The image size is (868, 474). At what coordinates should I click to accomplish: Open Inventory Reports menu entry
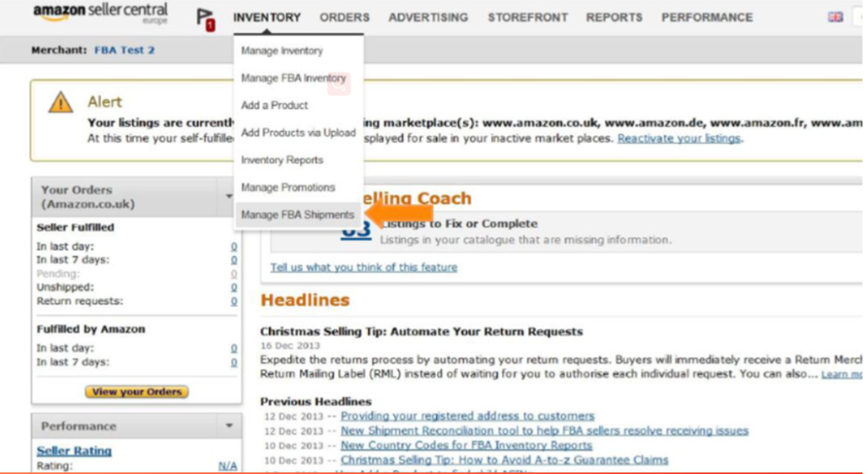[282, 160]
